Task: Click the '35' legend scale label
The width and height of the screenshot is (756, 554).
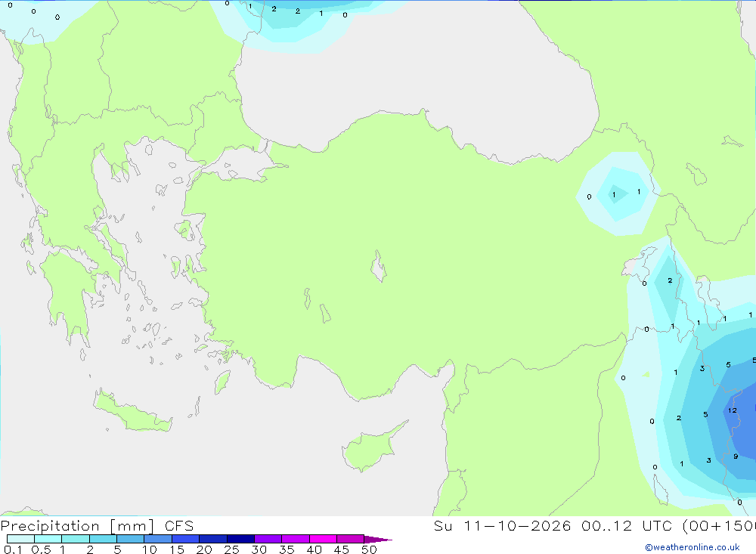Action: pyautogui.click(x=287, y=549)
